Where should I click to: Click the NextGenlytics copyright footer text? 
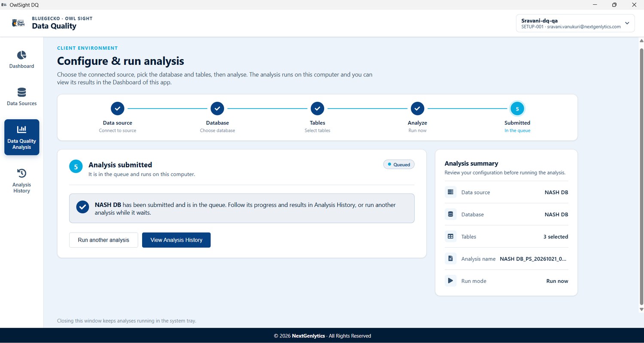coord(322,336)
